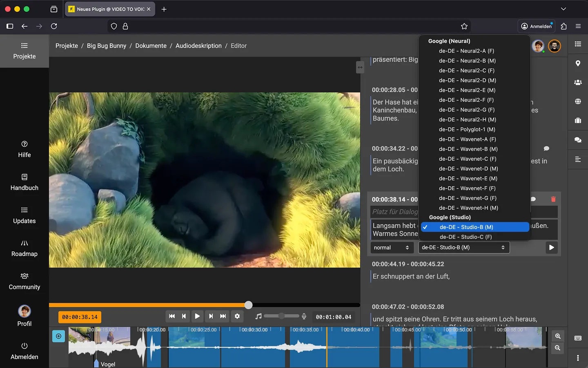Navigate to Big Bug Bunny breadcrumb
The height and width of the screenshot is (368, 588).
(x=107, y=46)
